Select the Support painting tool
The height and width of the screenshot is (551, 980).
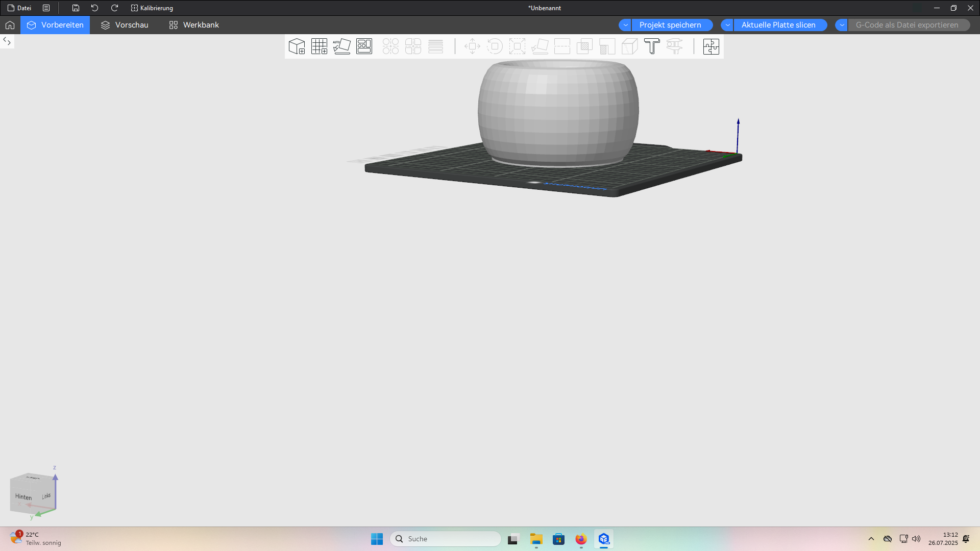[607, 46]
